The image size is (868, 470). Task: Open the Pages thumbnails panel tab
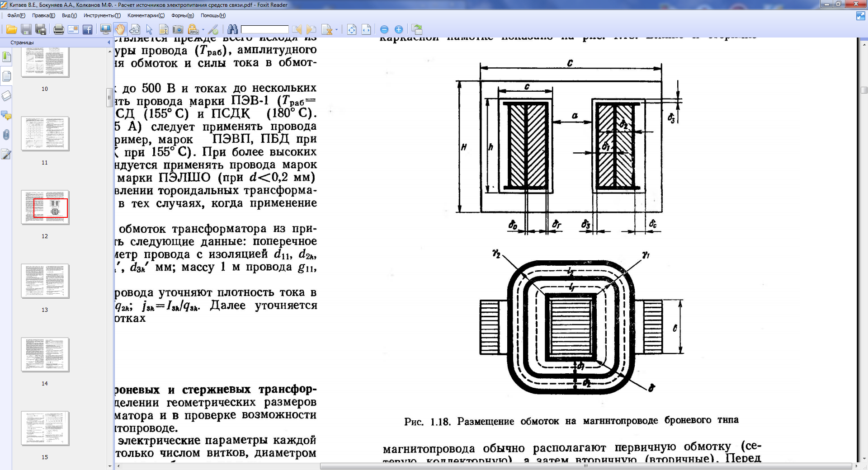pyautogui.click(x=6, y=76)
